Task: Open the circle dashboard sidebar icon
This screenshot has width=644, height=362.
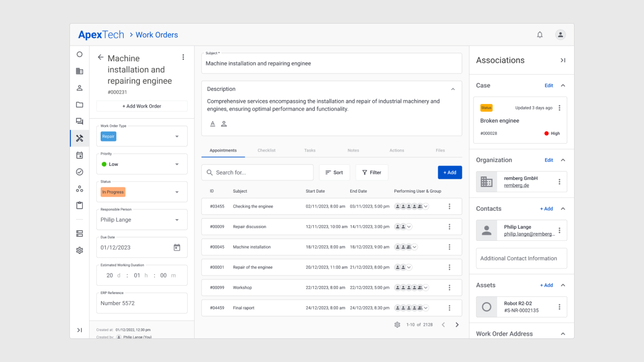Action: pos(79,54)
